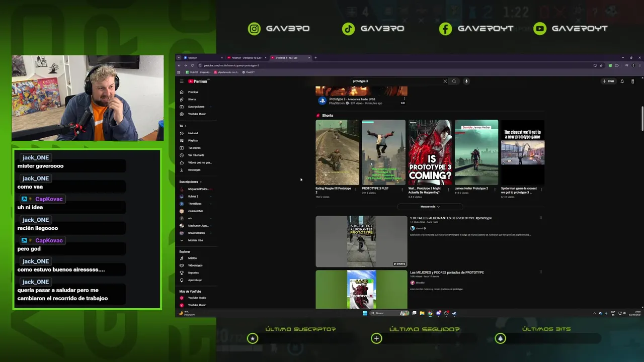Switch to the Restream browser tab
644x362 pixels.
[x=202, y=58]
